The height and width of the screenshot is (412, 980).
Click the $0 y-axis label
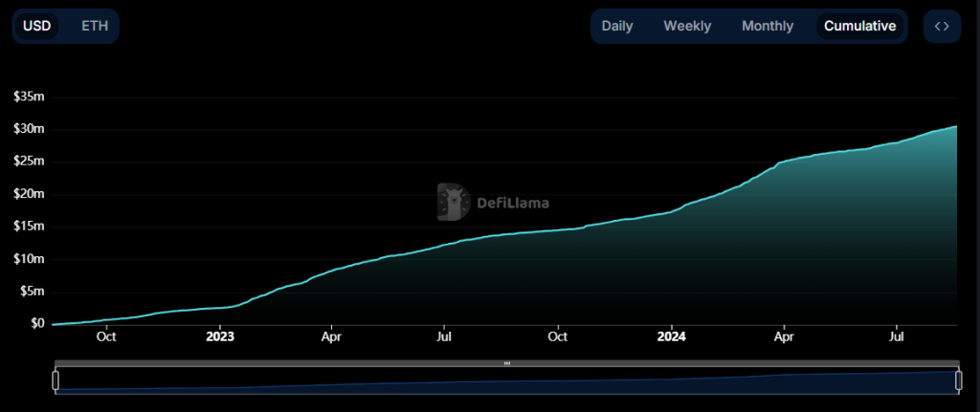tap(36, 324)
